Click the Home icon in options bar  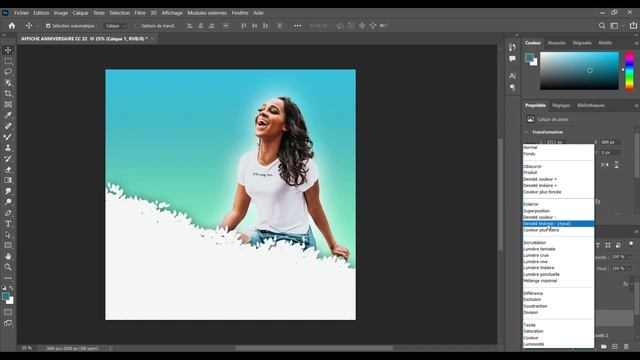point(12,26)
